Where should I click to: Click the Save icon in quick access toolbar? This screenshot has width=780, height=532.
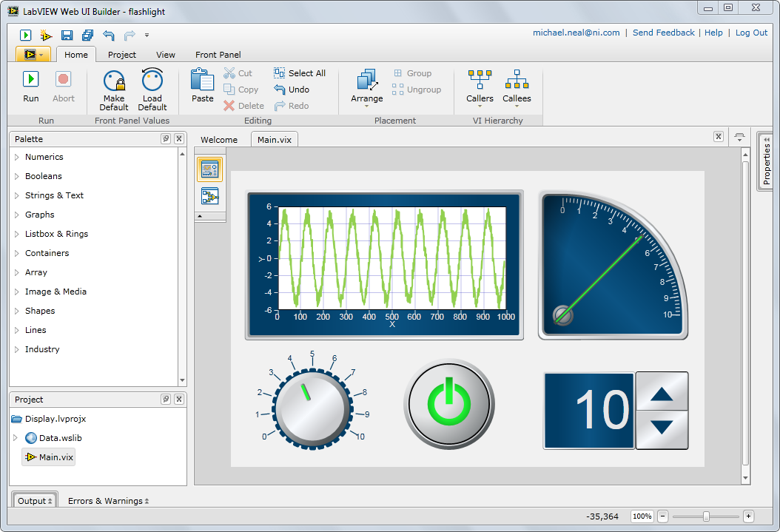pyautogui.click(x=67, y=35)
